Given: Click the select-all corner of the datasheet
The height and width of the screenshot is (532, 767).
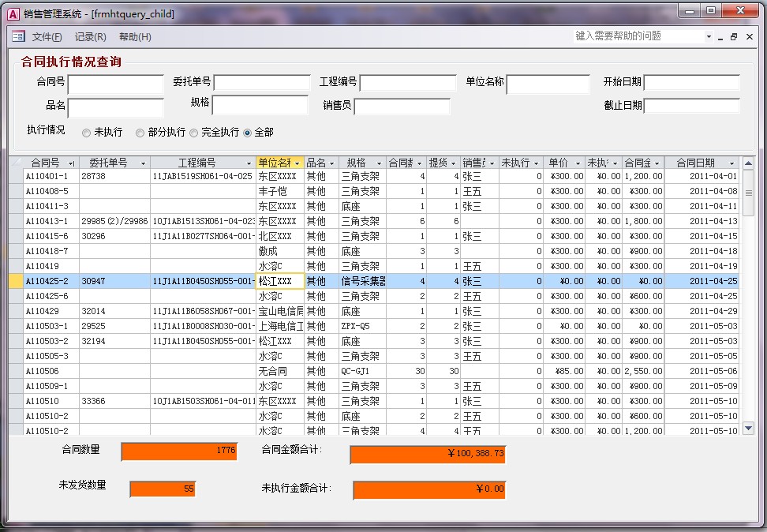Looking at the screenshot, I should tap(16, 163).
